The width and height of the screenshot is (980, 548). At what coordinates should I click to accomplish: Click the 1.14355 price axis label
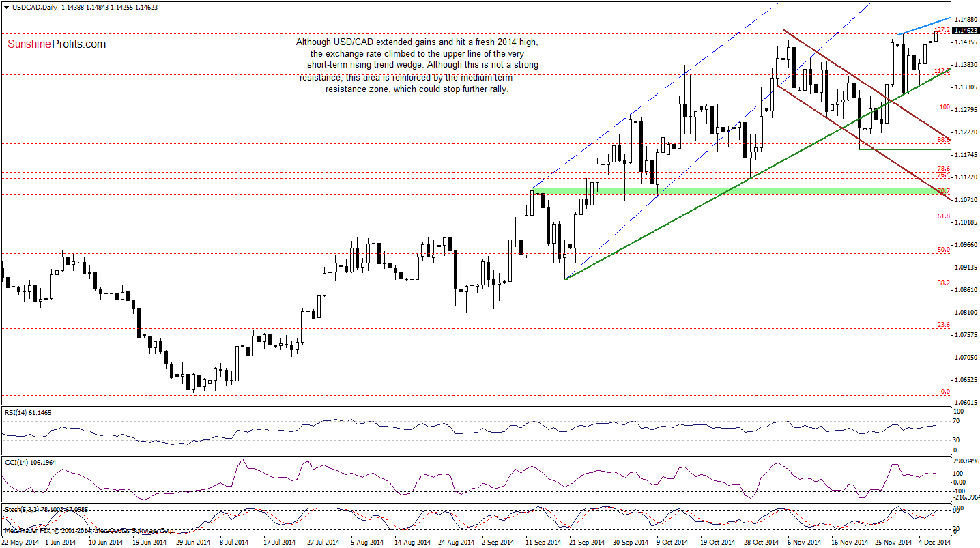[x=966, y=42]
